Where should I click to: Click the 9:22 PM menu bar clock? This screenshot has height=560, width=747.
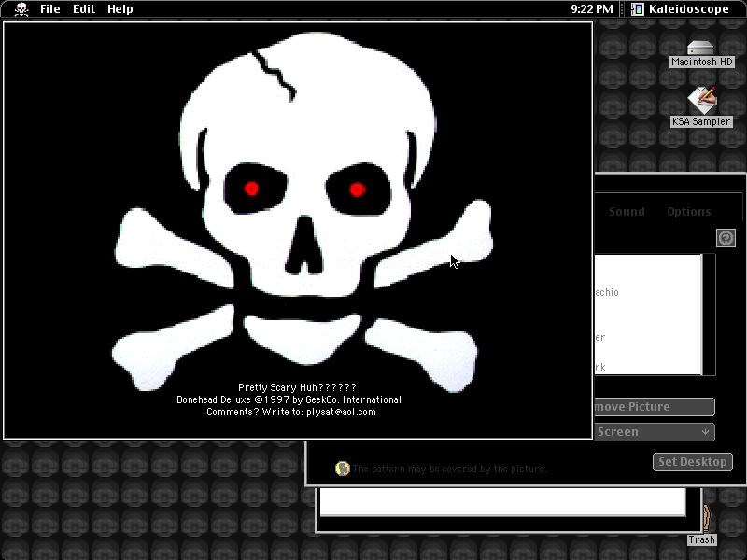592,9
